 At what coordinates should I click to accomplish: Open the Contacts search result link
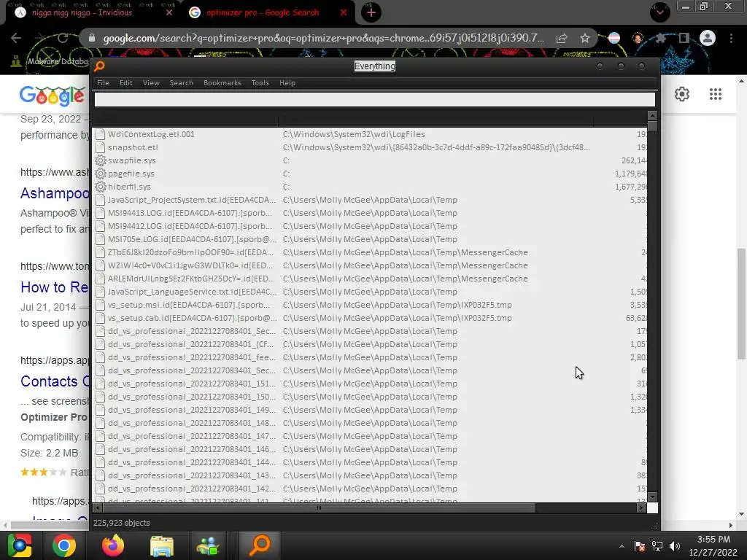(x=55, y=381)
